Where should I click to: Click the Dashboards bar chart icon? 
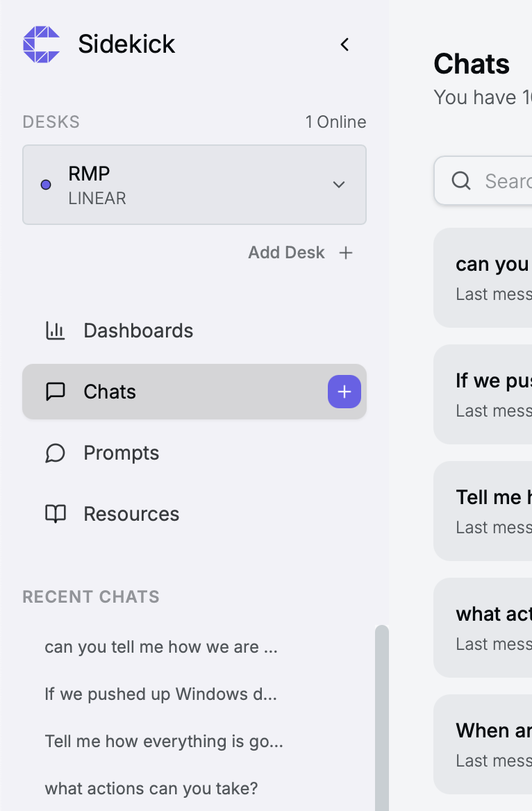coord(56,331)
